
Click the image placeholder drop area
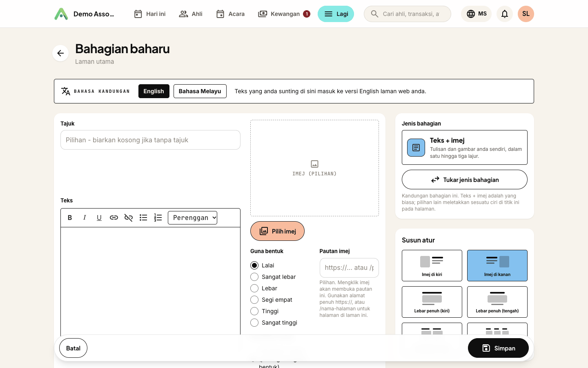click(x=314, y=168)
